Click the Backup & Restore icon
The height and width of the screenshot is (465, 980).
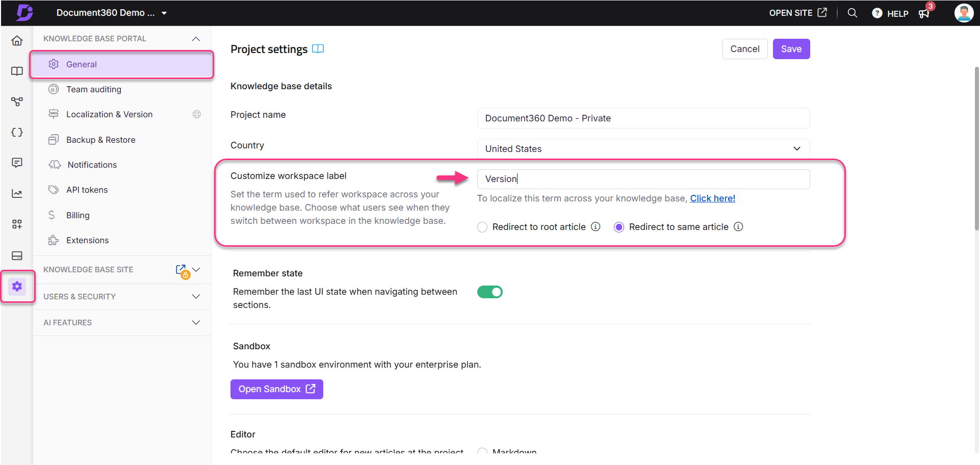54,140
